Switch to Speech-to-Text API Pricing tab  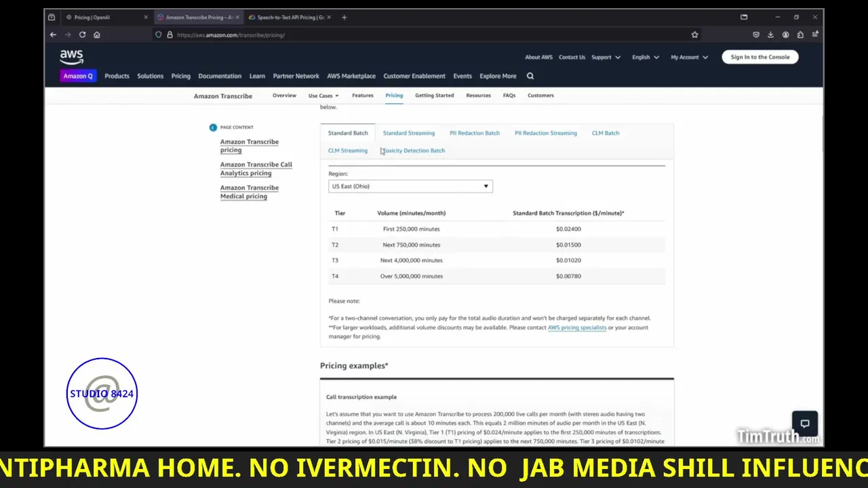coord(290,17)
